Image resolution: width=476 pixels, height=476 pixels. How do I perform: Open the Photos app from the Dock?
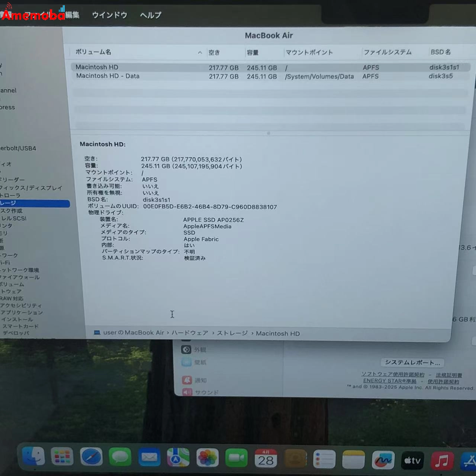point(208,458)
